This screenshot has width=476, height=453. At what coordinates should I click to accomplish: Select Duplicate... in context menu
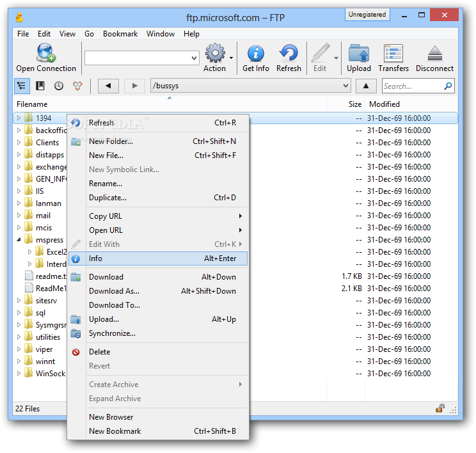click(158, 198)
